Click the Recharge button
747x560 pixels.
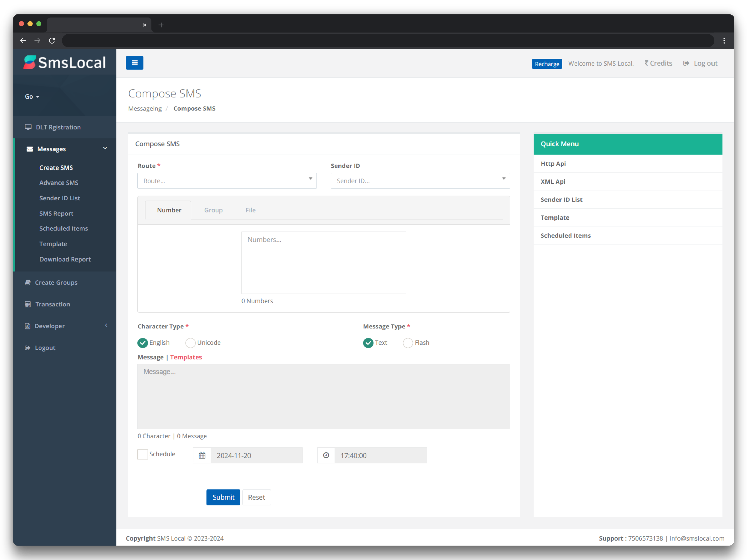pyautogui.click(x=547, y=64)
